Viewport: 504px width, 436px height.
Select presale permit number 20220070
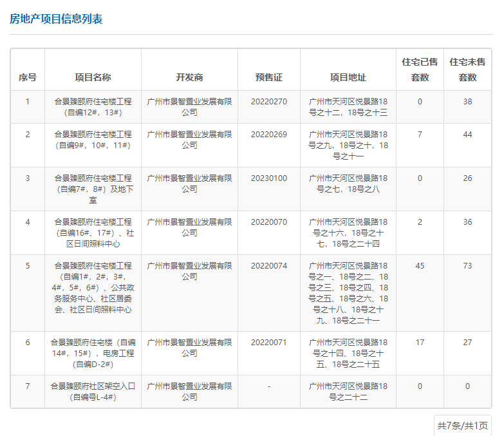point(269,222)
